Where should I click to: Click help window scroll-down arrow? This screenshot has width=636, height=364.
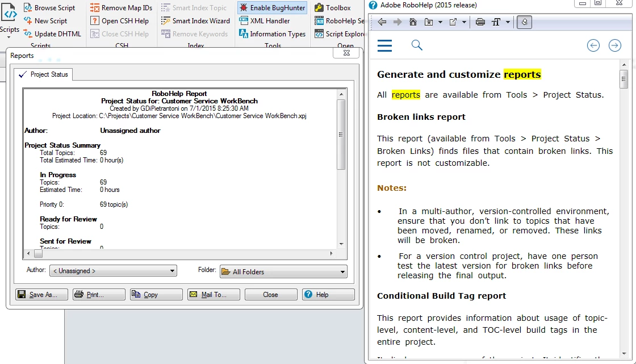(x=624, y=353)
